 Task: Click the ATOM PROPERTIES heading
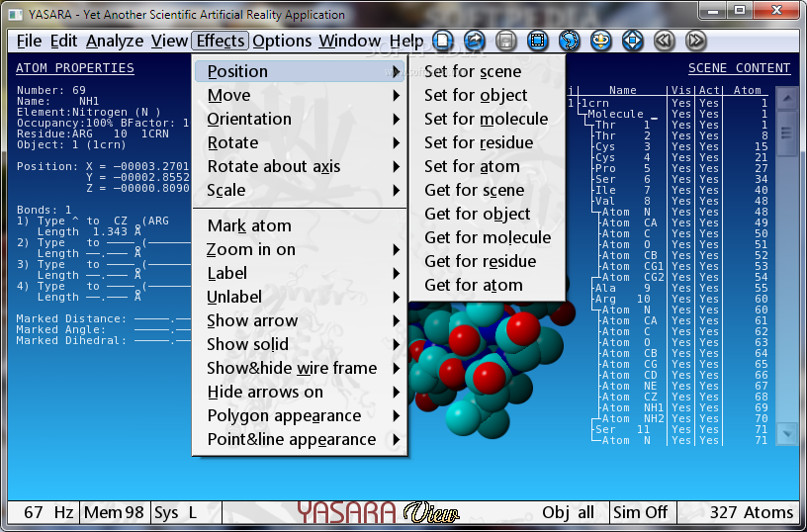[75, 68]
